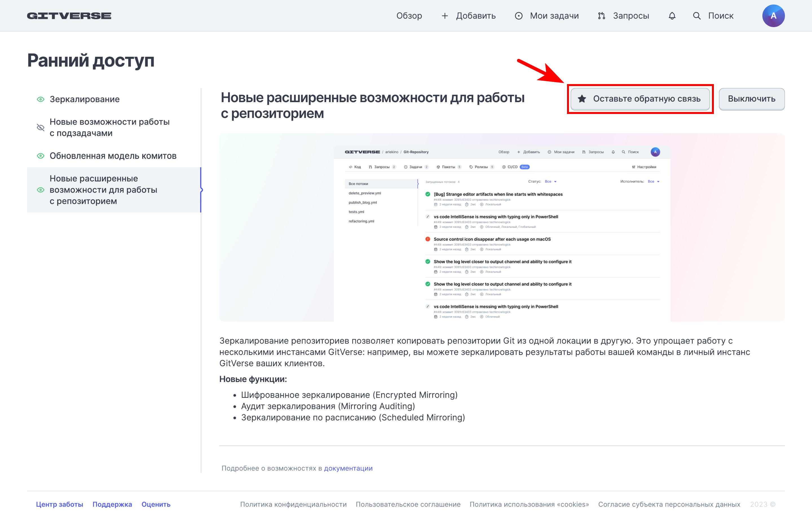Toggle visibility eye for Зеркалирование

41,99
